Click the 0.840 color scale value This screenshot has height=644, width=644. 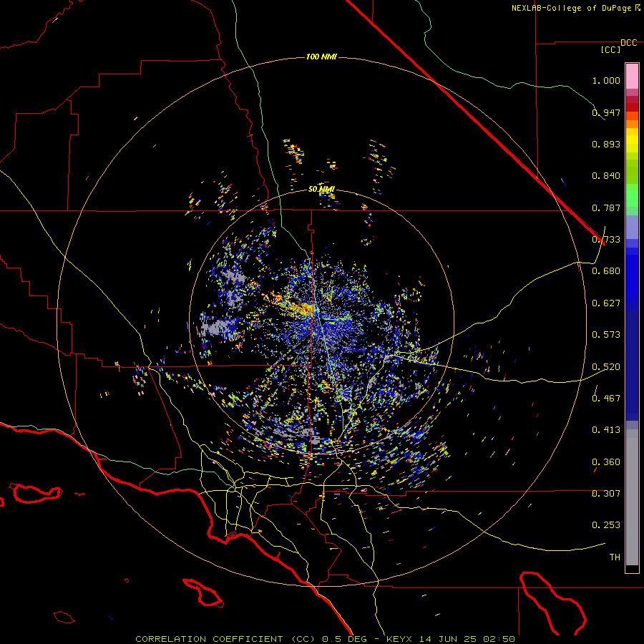tap(606, 176)
